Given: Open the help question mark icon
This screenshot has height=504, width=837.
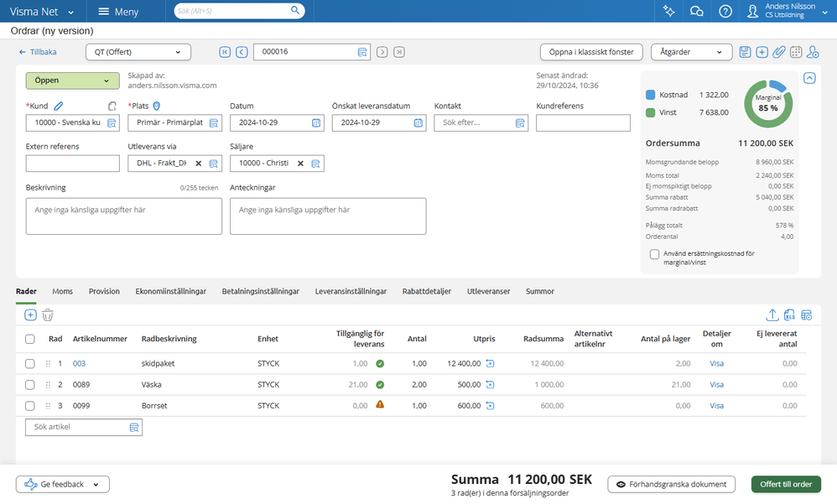Looking at the screenshot, I should (x=725, y=12).
